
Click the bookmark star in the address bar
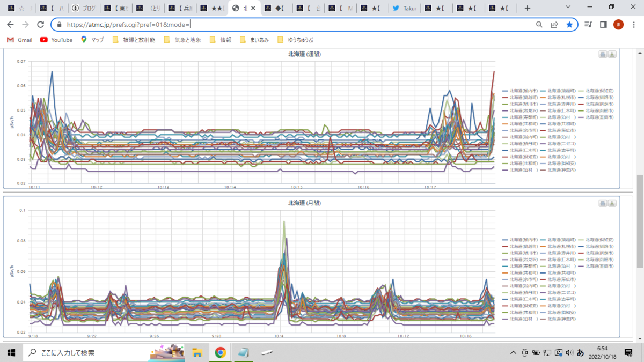coord(570,24)
